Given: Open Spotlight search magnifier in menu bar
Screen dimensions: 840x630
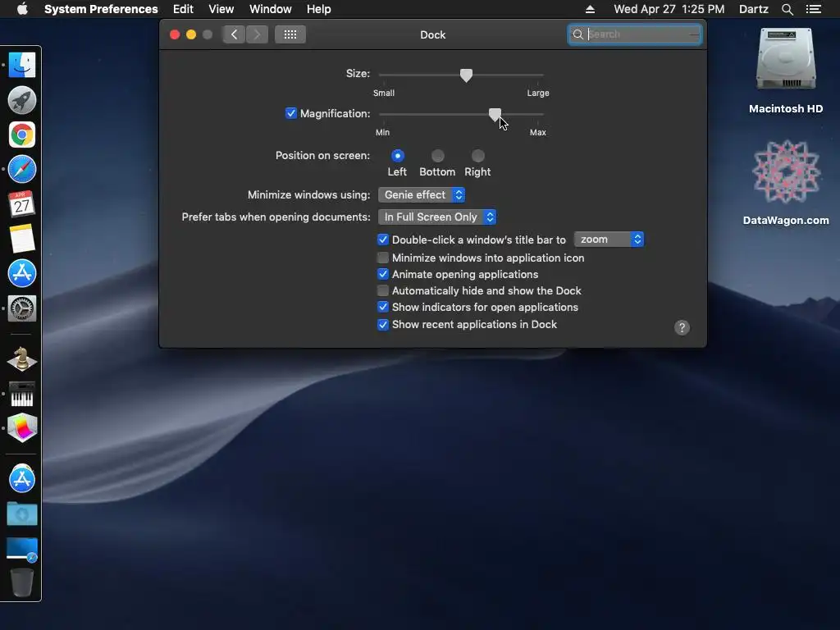Looking at the screenshot, I should [x=787, y=9].
